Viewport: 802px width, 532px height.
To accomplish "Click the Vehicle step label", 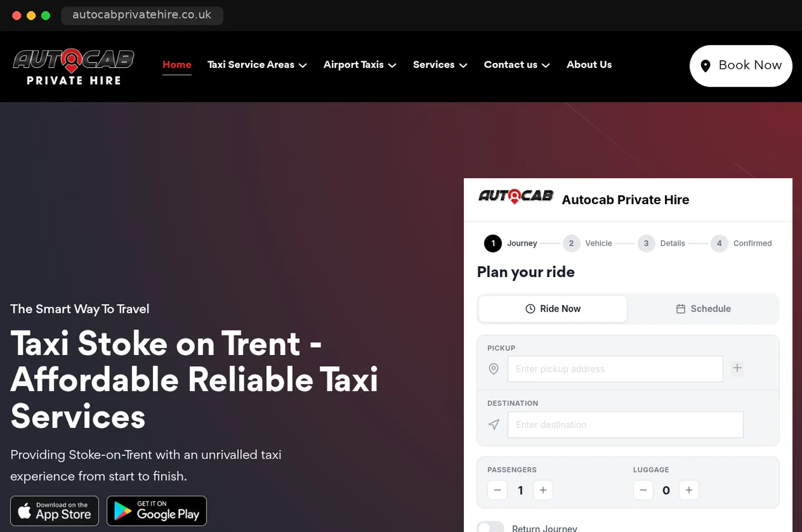I will tap(599, 243).
